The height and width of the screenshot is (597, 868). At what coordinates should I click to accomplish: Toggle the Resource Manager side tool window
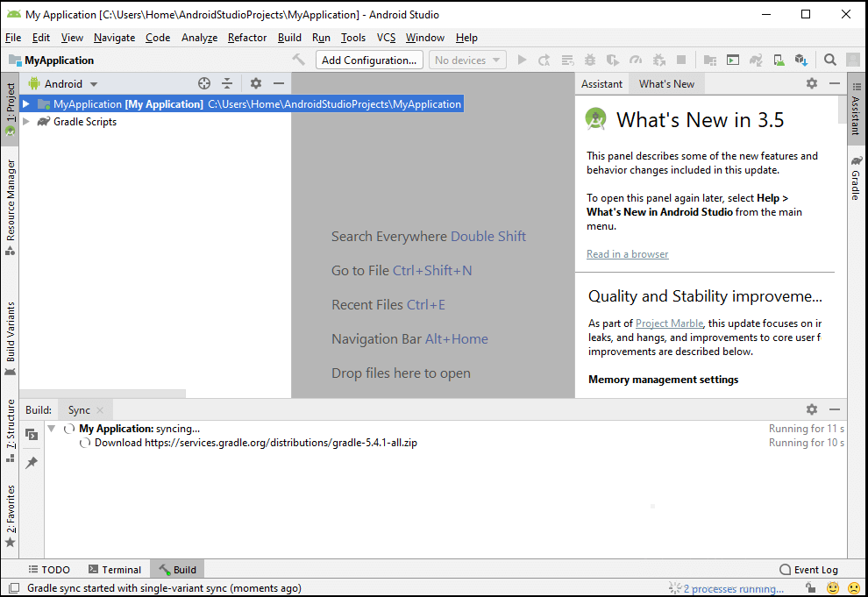point(10,208)
